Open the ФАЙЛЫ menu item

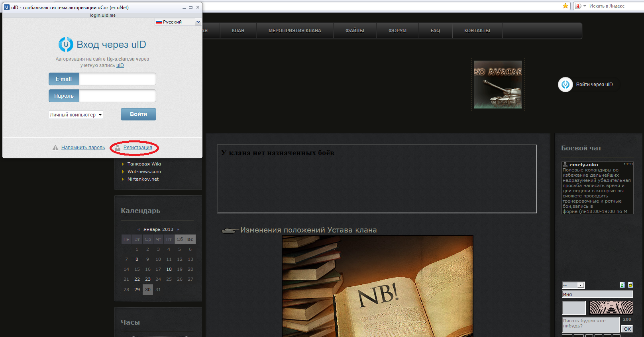(355, 30)
